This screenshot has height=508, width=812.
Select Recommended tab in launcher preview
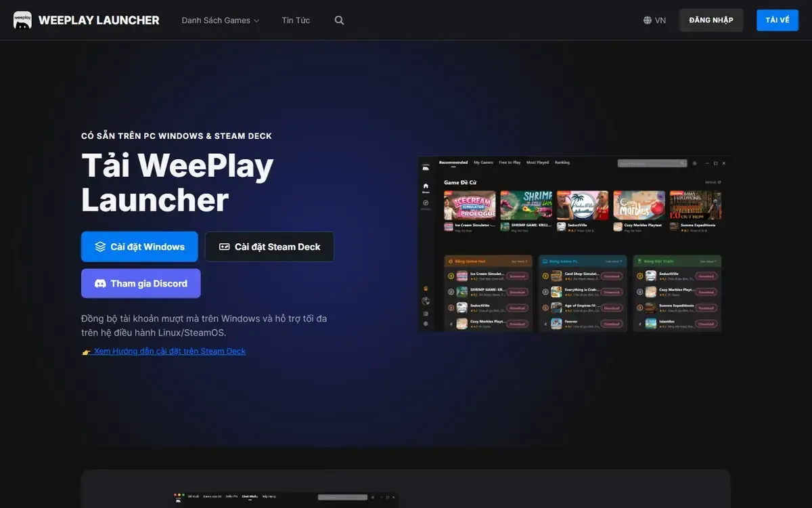click(453, 163)
